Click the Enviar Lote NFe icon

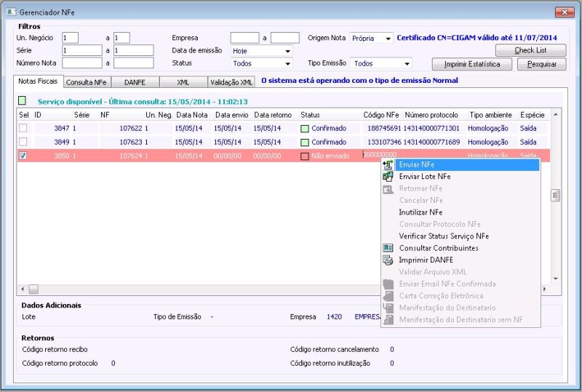[388, 177]
